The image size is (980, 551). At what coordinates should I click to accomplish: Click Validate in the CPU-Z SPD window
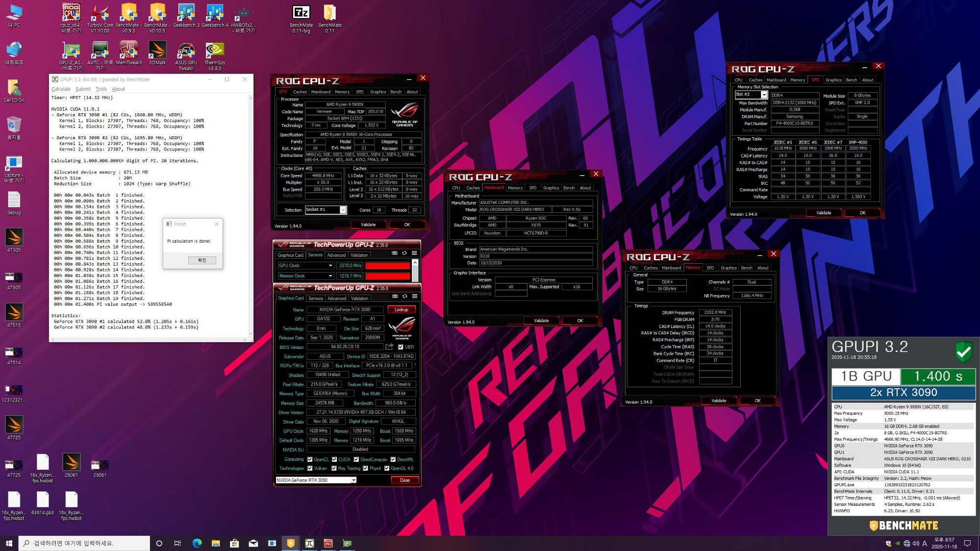tap(824, 213)
